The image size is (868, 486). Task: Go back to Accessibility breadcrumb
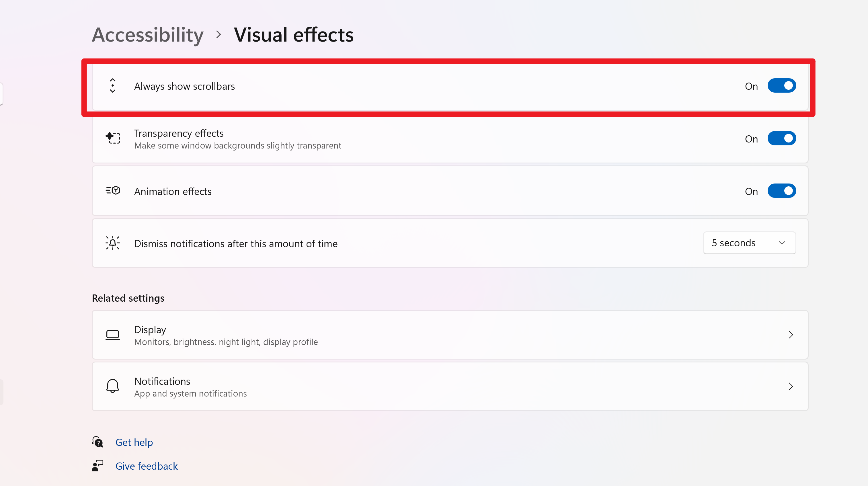[x=148, y=35]
